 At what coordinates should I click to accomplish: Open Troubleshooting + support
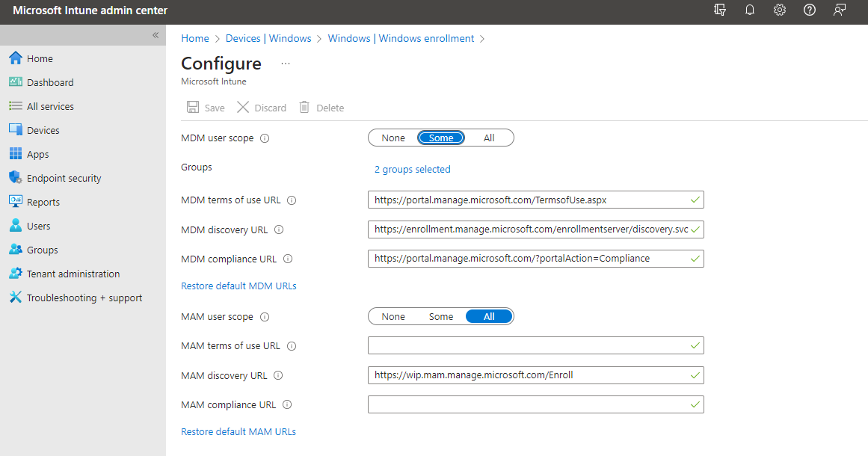pos(83,298)
